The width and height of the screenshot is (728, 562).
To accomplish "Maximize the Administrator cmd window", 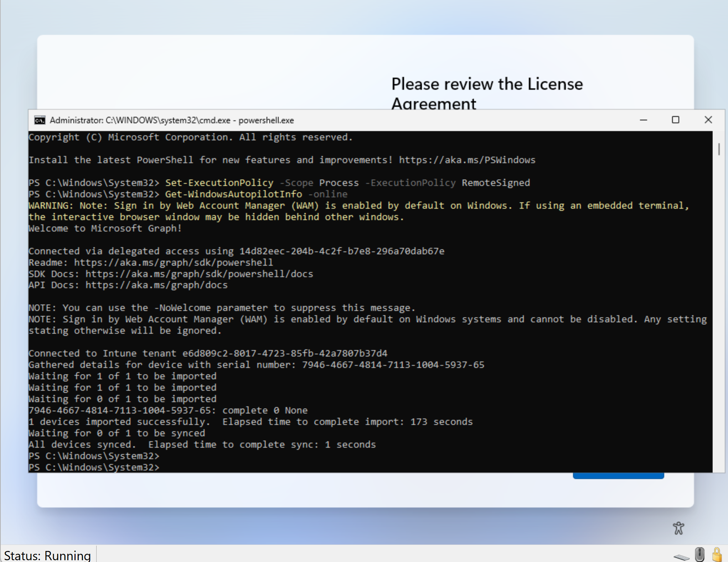I will pos(675,120).
